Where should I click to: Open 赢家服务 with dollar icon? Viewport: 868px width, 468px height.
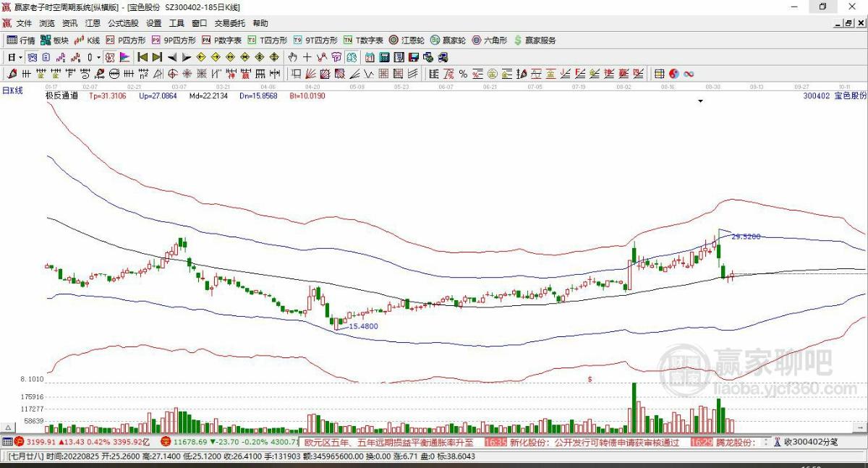(x=535, y=41)
